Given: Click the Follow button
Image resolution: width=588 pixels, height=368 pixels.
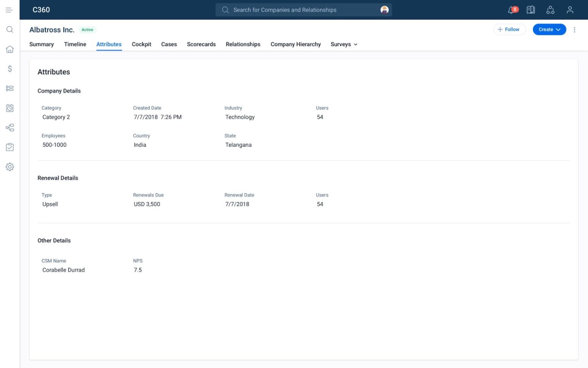Looking at the screenshot, I should click(510, 29).
